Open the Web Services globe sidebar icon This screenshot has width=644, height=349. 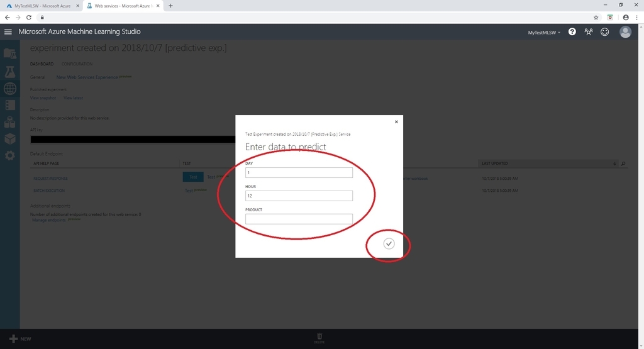[x=10, y=89]
